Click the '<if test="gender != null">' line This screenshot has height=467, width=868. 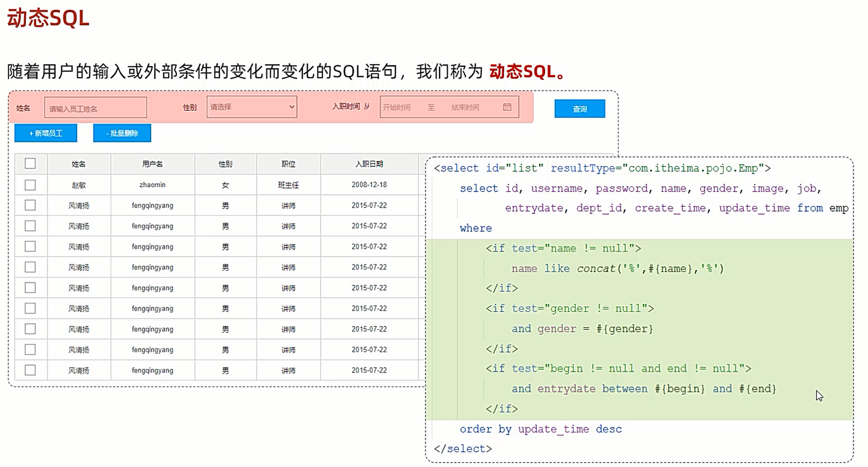[570, 308]
